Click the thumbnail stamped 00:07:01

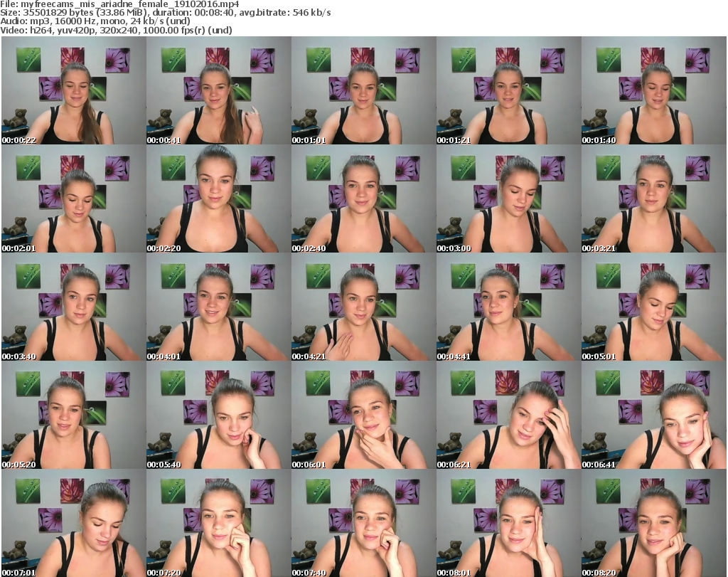tap(73, 524)
